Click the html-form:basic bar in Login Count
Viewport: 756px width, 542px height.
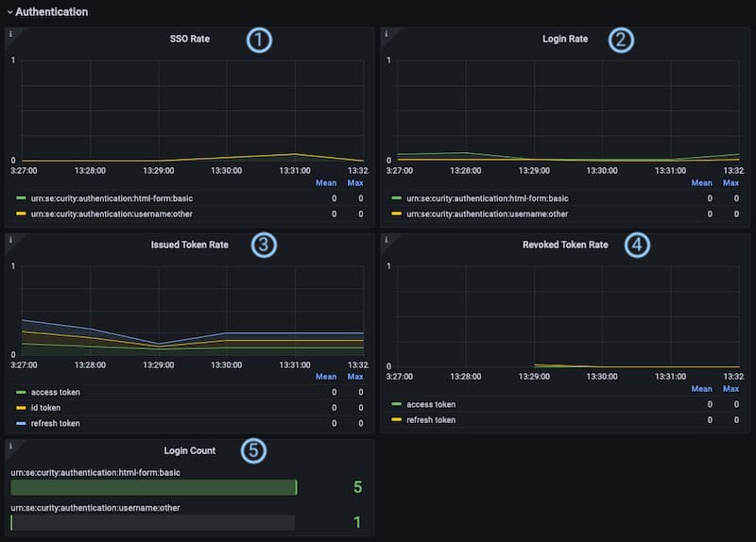click(x=153, y=487)
